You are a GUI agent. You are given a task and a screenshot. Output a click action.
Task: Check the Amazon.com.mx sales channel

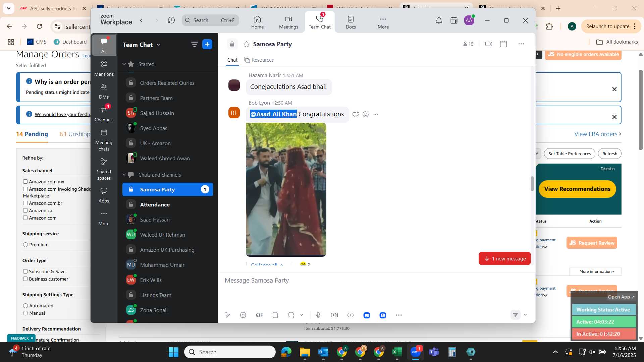[x=25, y=181]
